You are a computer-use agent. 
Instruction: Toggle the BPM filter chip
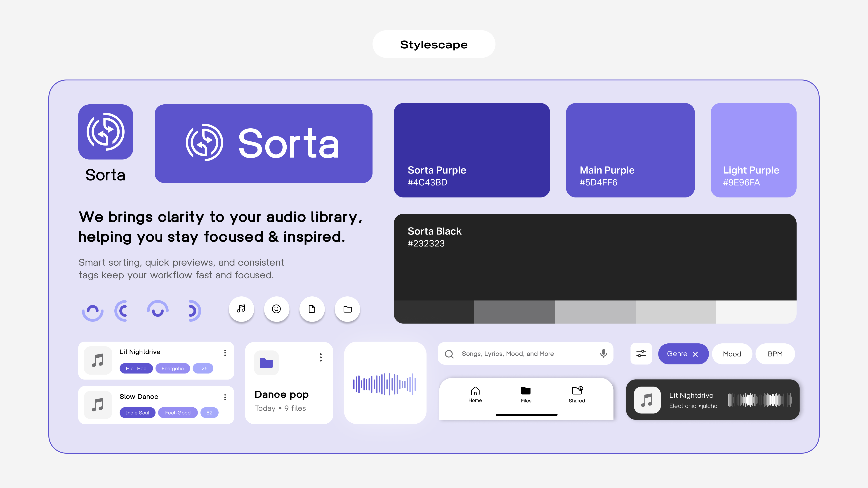(775, 354)
